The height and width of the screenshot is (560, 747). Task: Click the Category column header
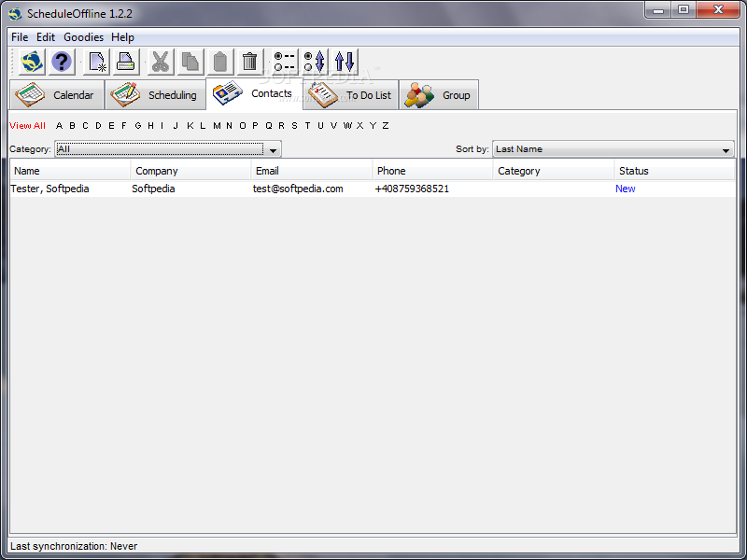coord(554,171)
